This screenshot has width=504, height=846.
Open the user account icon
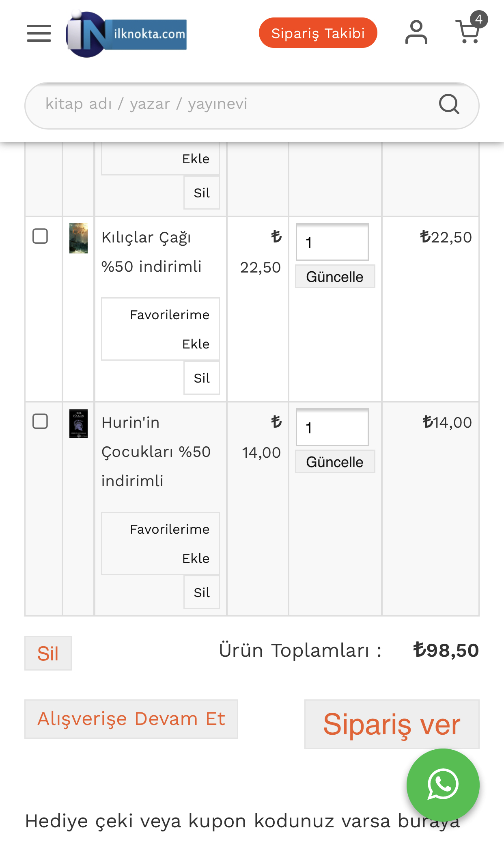tap(416, 32)
